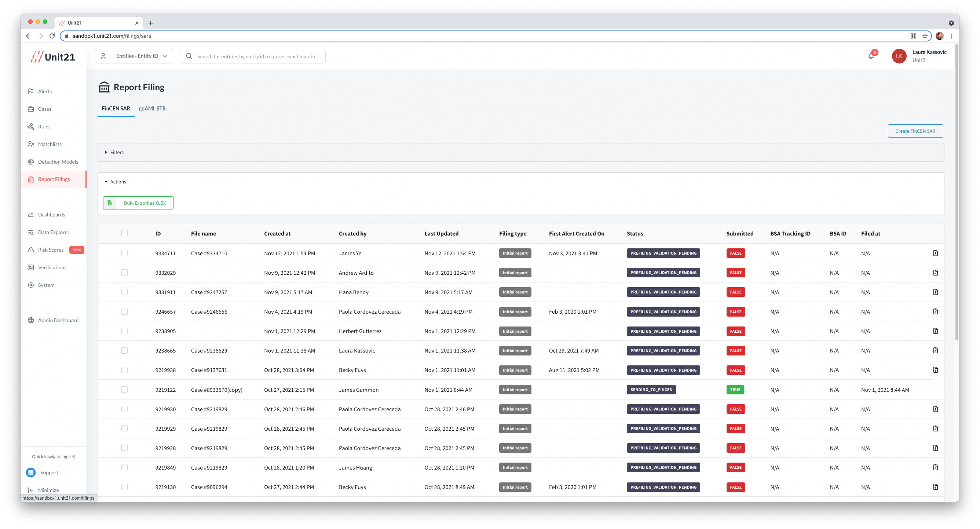This screenshot has width=980, height=529.
Task: Click the Create FinCEN SAR button
Action: (x=915, y=131)
